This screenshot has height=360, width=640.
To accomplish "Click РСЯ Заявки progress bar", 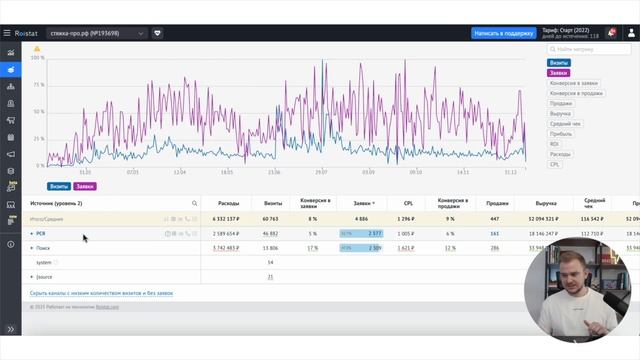I will coord(361,234).
